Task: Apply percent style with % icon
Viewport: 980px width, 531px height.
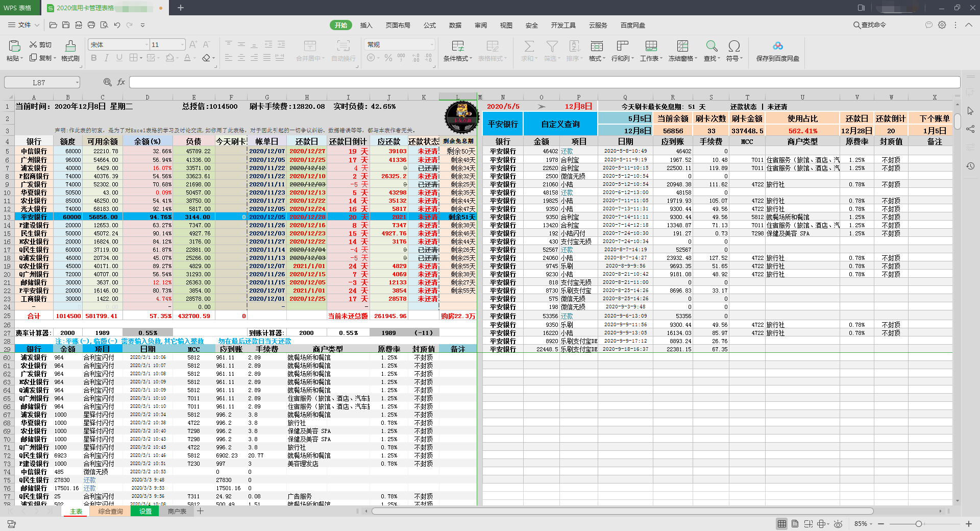Action: click(388, 58)
